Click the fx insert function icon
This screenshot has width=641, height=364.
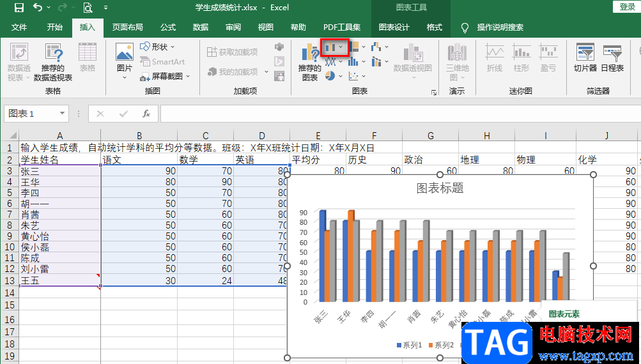click(x=146, y=114)
